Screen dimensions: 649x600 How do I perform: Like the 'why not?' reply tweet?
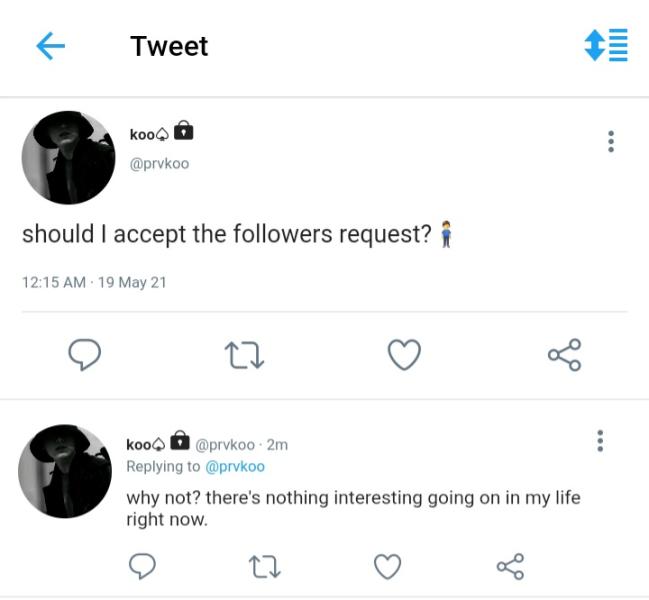tap(387, 567)
